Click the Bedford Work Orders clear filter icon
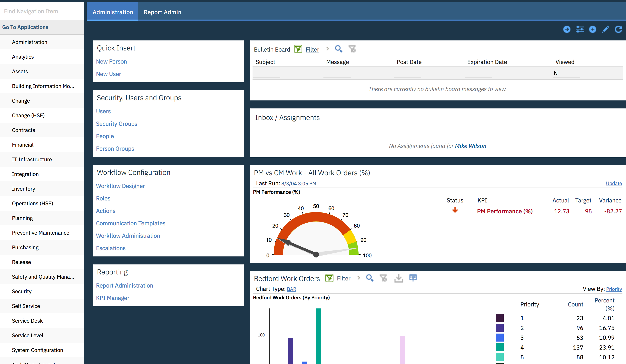The width and height of the screenshot is (626, 364). [x=383, y=278]
